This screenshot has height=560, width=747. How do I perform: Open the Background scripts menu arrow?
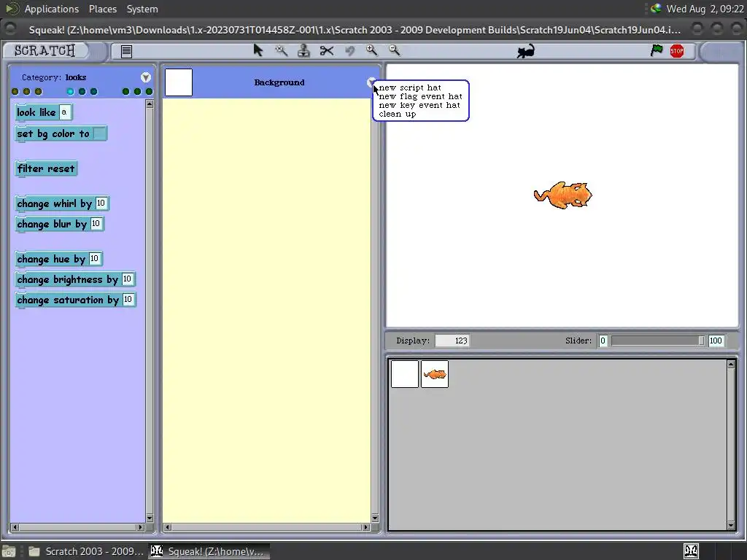pyautogui.click(x=371, y=82)
